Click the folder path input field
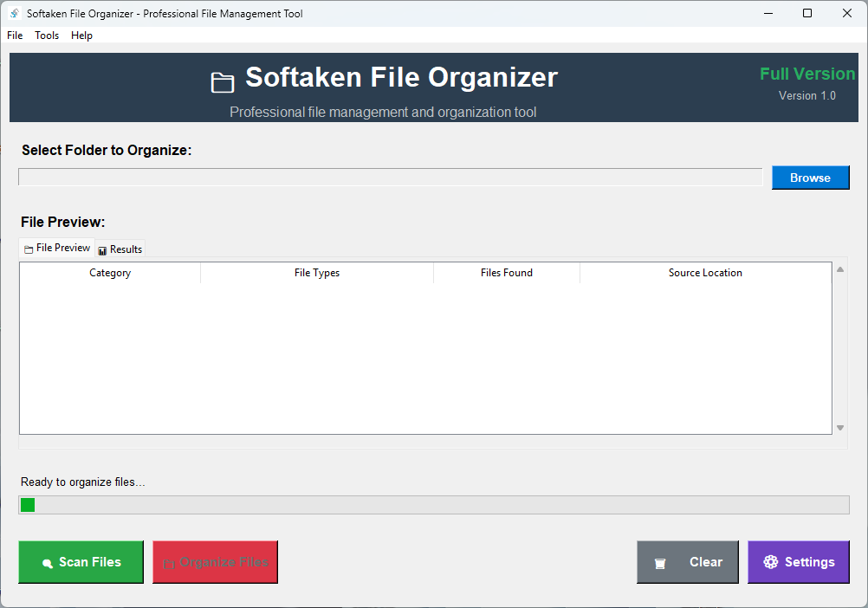 click(391, 177)
